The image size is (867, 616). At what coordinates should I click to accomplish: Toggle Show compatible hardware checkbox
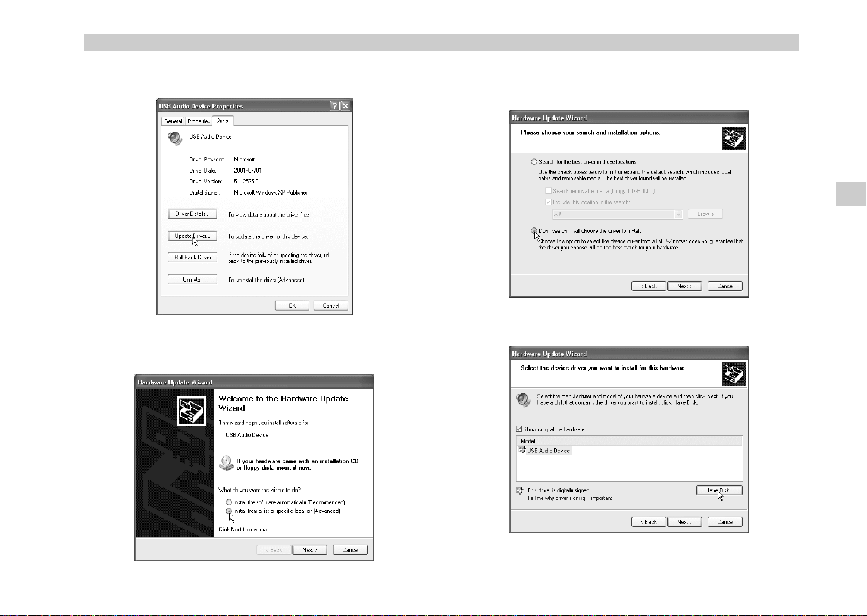519,429
